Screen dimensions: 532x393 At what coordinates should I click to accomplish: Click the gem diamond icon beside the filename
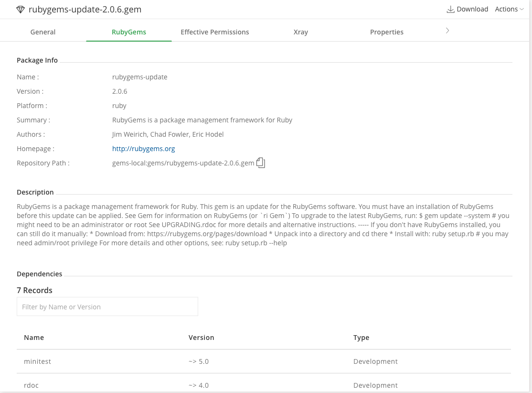[x=21, y=10]
